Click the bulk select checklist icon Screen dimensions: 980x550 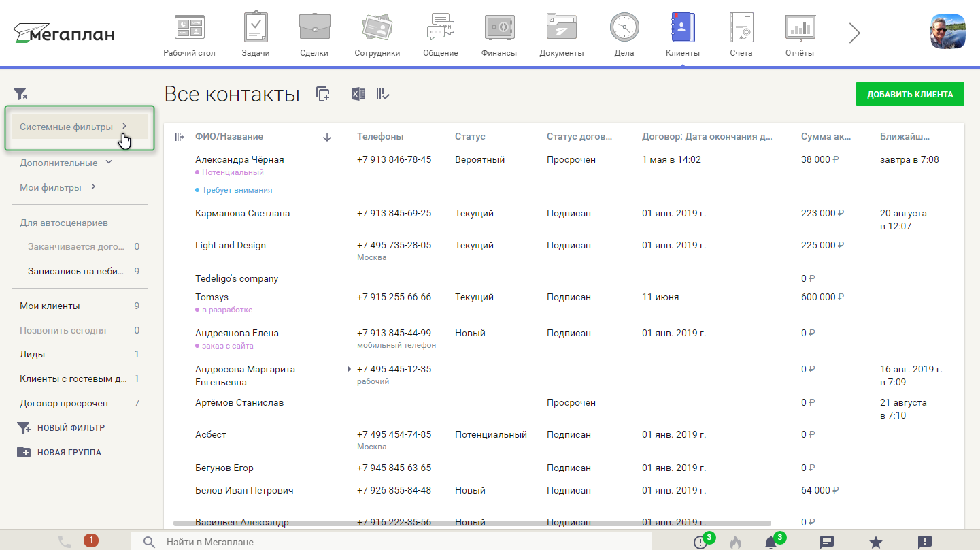(383, 95)
